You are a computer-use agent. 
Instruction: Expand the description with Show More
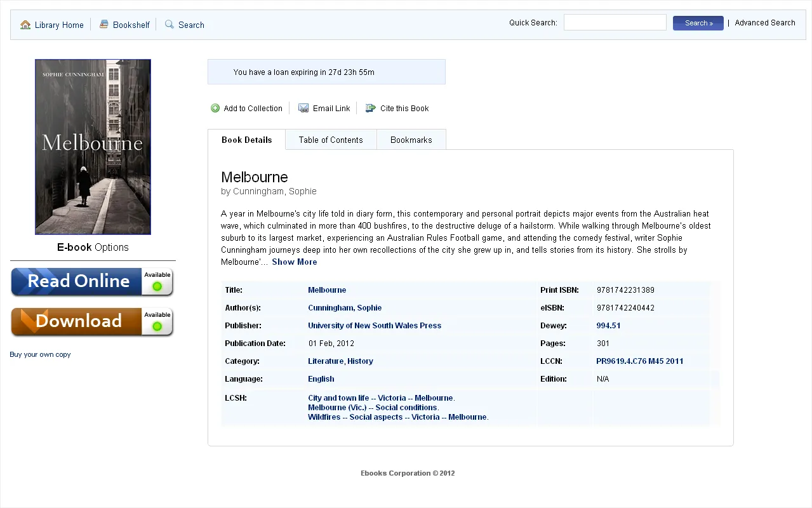coord(294,262)
